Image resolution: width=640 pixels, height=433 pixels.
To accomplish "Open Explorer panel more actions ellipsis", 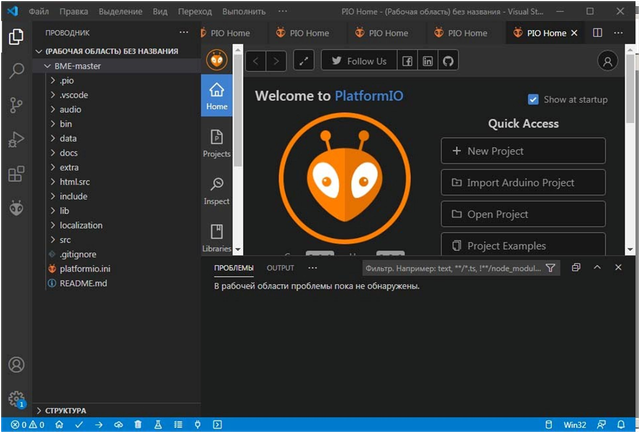I will pyautogui.click(x=184, y=32).
